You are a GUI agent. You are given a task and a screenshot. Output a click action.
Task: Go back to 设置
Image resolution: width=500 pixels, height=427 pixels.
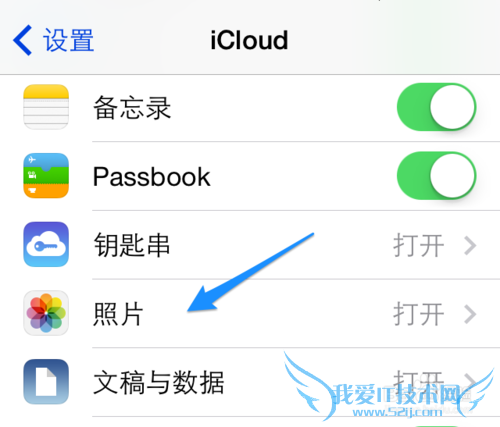(53, 40)
